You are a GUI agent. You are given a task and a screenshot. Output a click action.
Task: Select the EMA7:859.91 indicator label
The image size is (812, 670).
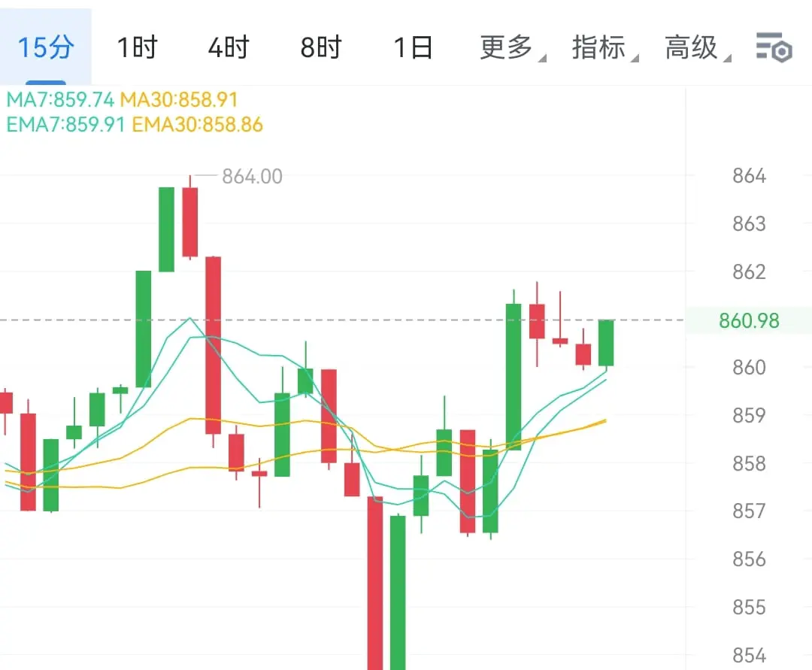coord(65,125)
